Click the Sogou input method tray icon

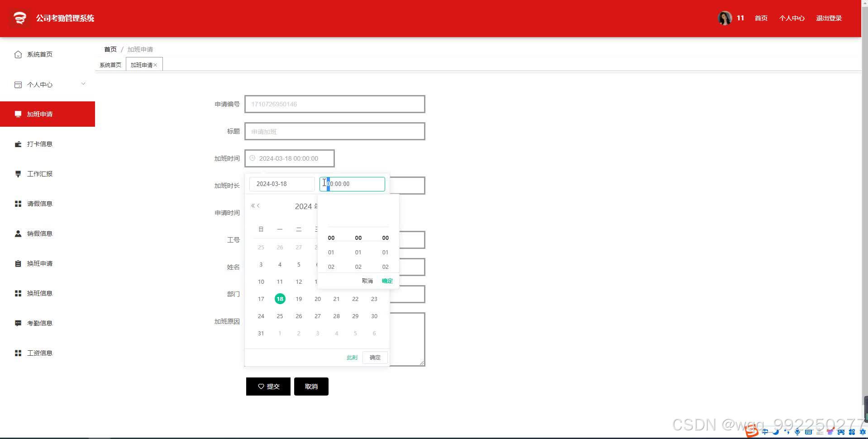(x=752, y=431)
